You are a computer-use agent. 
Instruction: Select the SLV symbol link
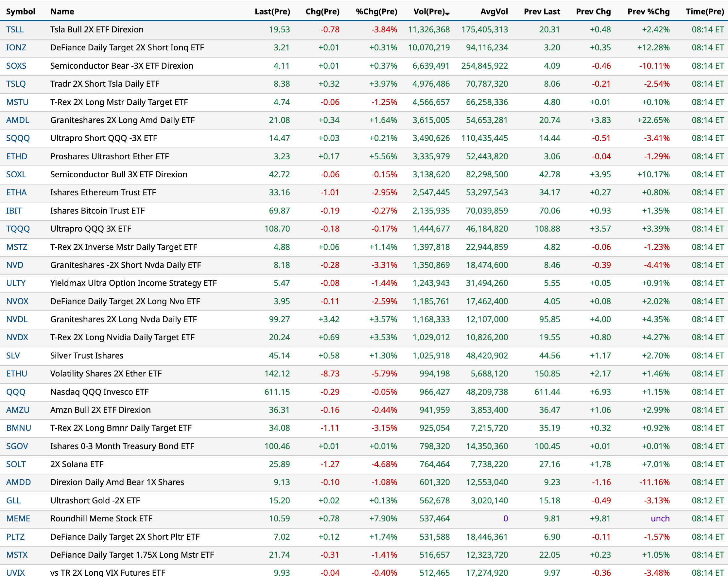tap(13, 356)
